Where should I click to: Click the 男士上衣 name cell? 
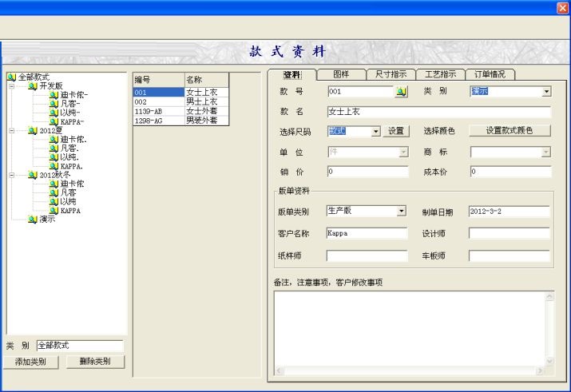[x=207, y=102]
